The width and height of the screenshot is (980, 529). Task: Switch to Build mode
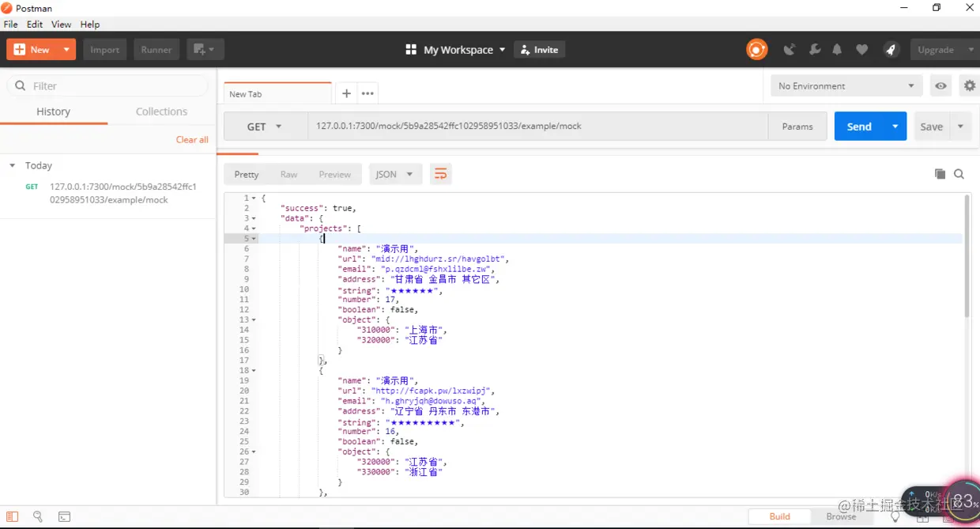(780, 516)
